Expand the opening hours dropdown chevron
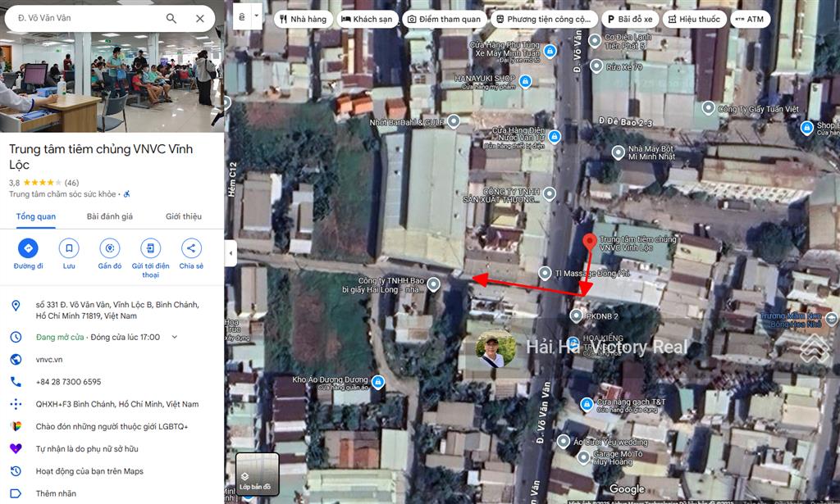The width and height of the screenshot is (840, 504). (174, 337)
